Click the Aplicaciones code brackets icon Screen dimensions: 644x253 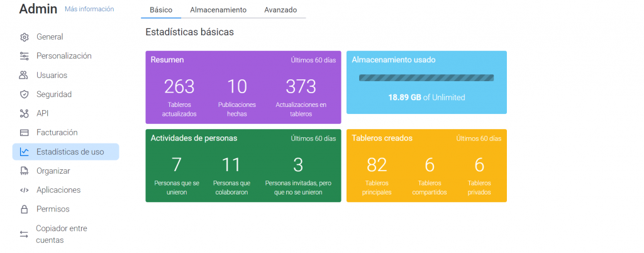[x=24, y=190]
